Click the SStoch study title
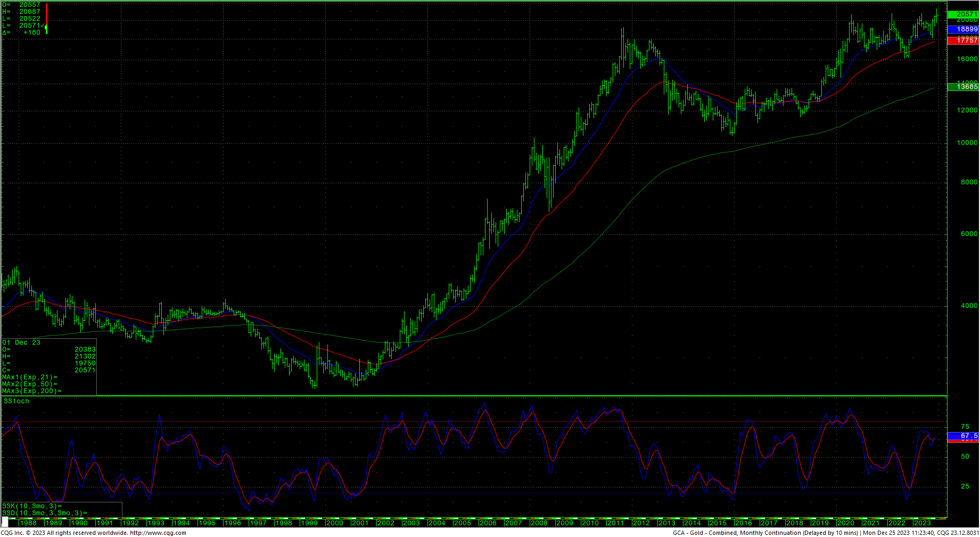Image resolution: width=980 pixels, height=537 pixels. 17,401
